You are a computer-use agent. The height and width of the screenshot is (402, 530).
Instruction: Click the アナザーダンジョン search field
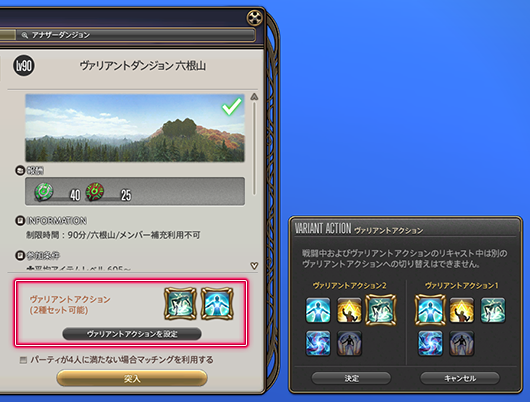point(137,35)
